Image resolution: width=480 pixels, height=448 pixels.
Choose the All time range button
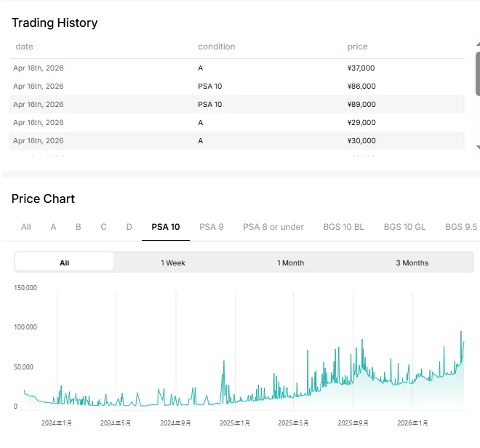tap(64, 263)
